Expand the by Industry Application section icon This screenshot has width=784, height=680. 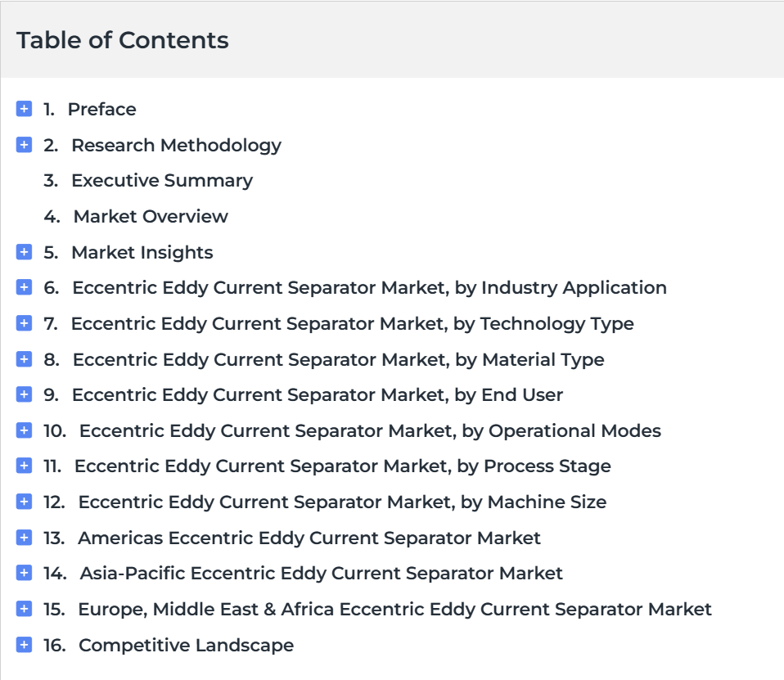[x=24, y=287]
